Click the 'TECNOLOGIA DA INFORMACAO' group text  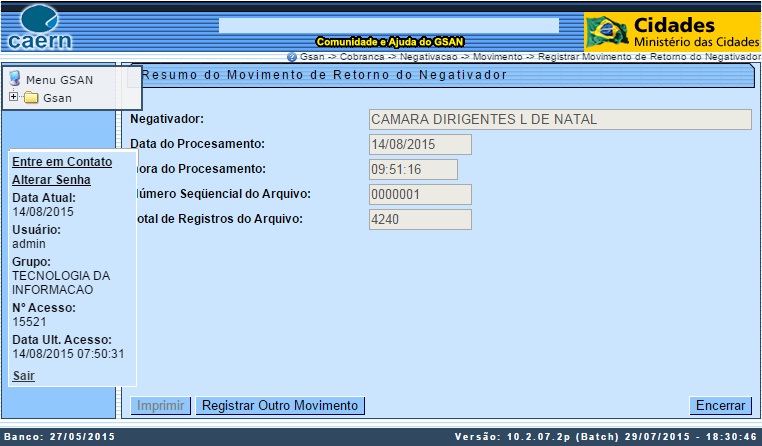tap(61, 283)
